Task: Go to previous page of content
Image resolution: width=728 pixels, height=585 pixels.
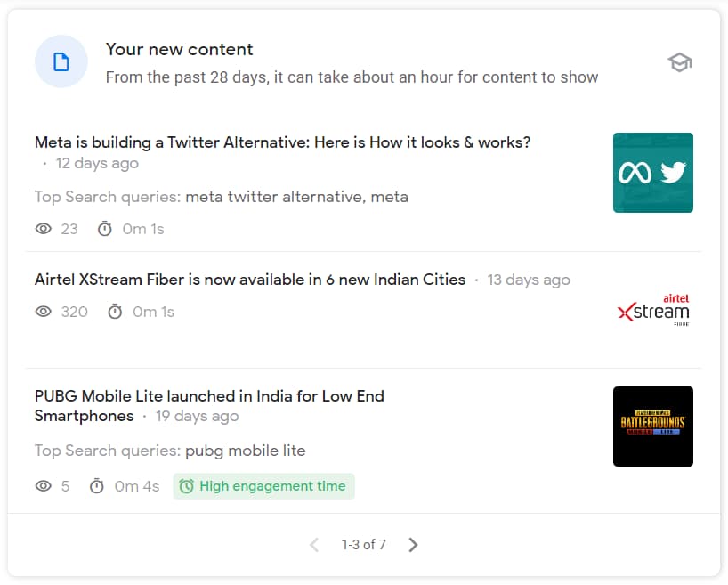Action: coord(314,545)
